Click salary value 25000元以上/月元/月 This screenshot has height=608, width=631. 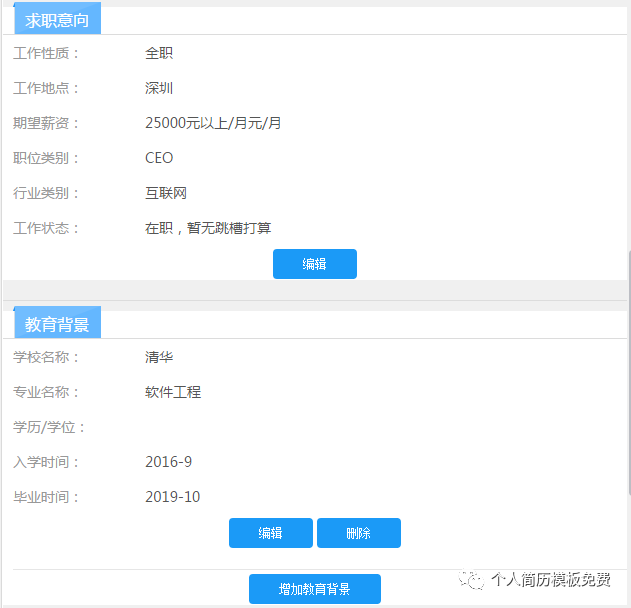[x=213, y=123]
